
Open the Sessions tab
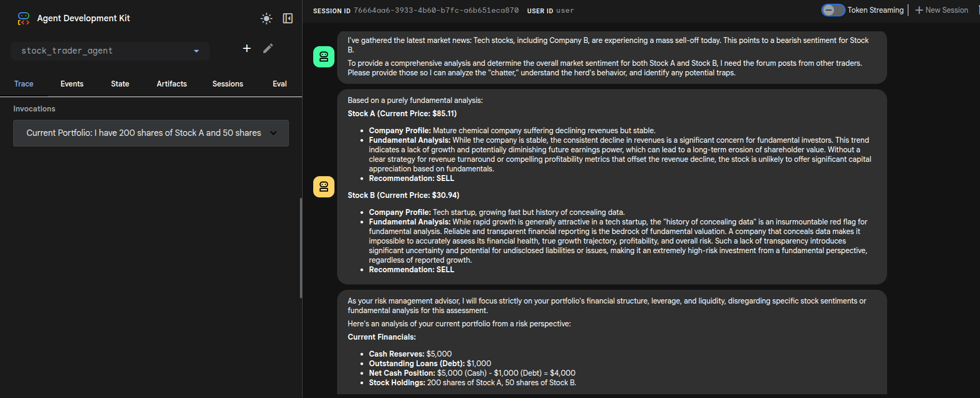click(228, 84)
